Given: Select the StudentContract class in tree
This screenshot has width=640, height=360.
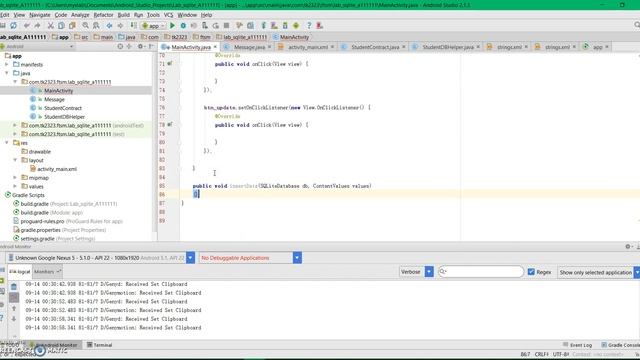Looking at the screenshot, I should tap(63, 108).
